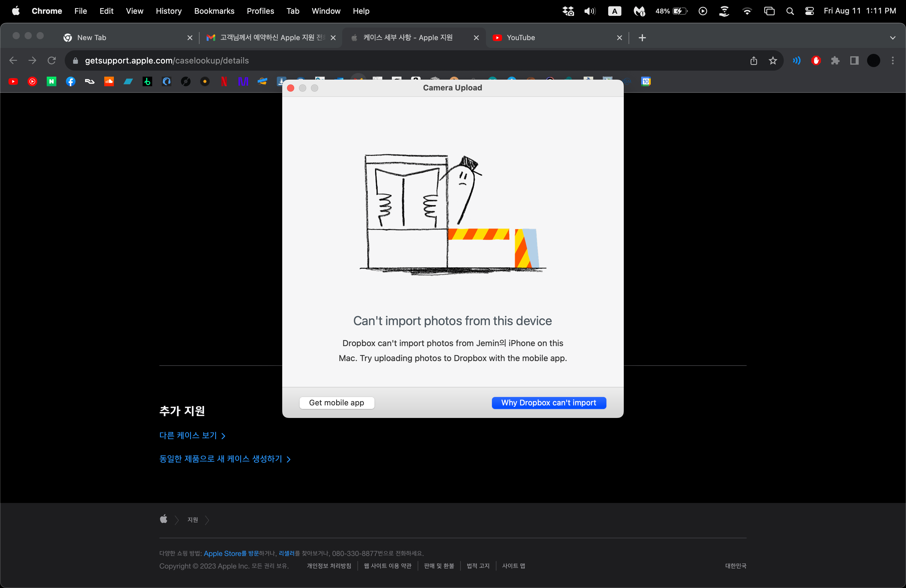Open YouTube Music bookmark icon
This screenshot has width=906, height=588.
(32, 81)
